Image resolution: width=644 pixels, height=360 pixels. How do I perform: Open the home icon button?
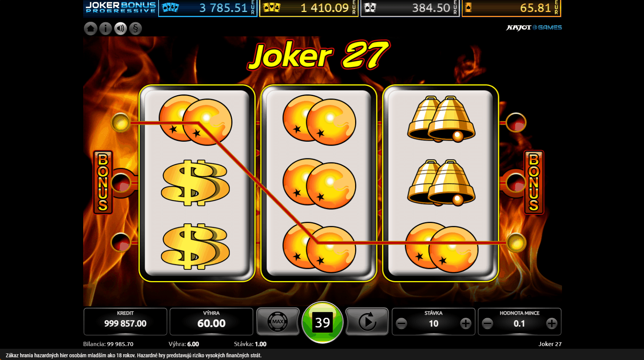point(91,28)
